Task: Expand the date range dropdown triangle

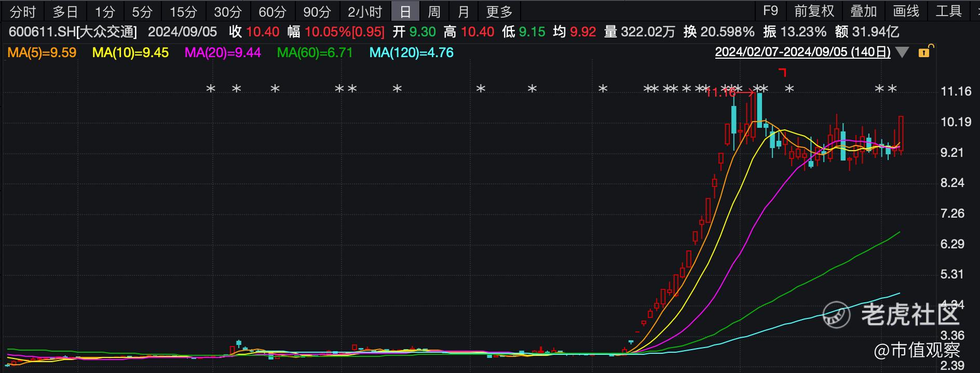Action: (x=902, y=52)
